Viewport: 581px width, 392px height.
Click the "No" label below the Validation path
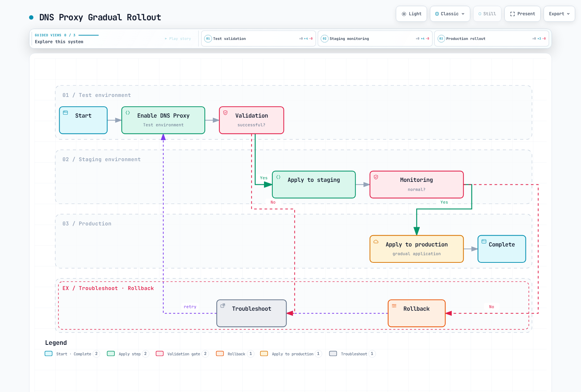tap(273, 203)
